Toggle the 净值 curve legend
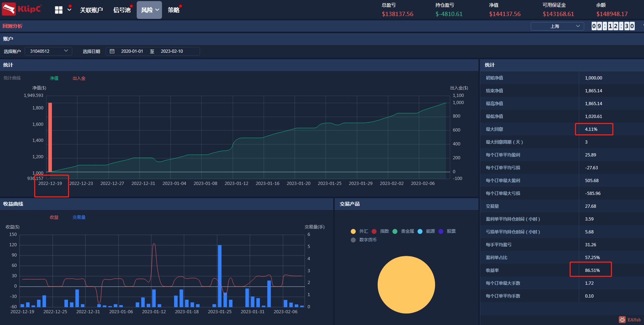Viewport: 644px width, 325px height. pyautogui.click(x=54, y=78)
